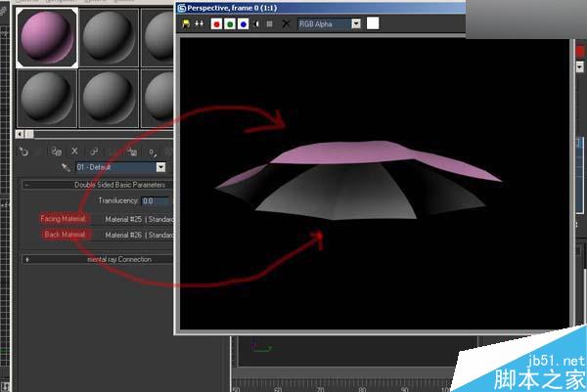Screen dimensions: 587x392
Task: Toggle the monochrome display button
Action: click(x=270, y=23)
